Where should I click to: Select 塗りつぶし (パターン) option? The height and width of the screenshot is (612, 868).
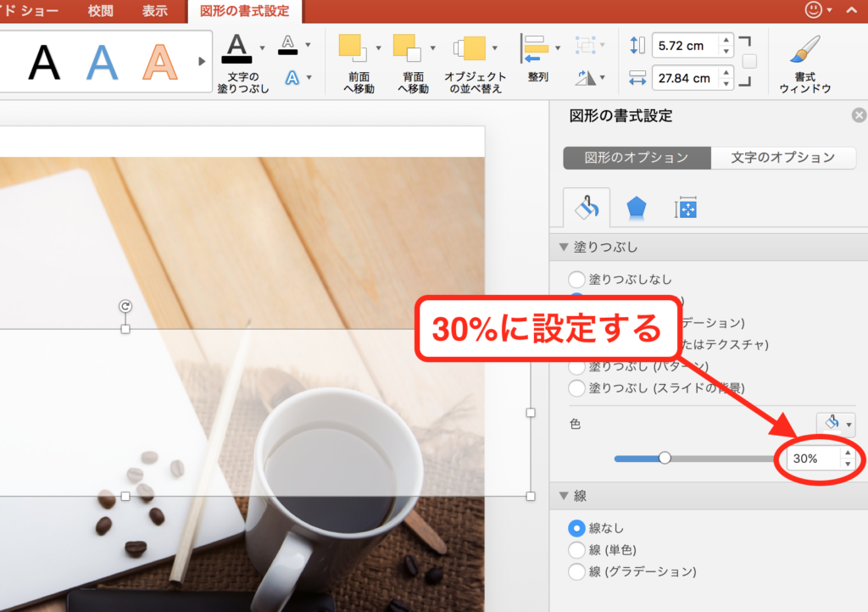[x=577, y=366]
